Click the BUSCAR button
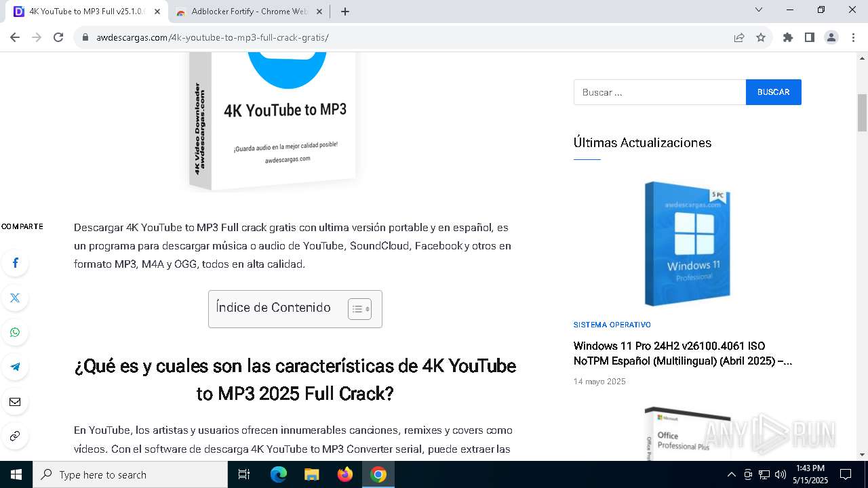The image size is (868, 488). point(774,92)
